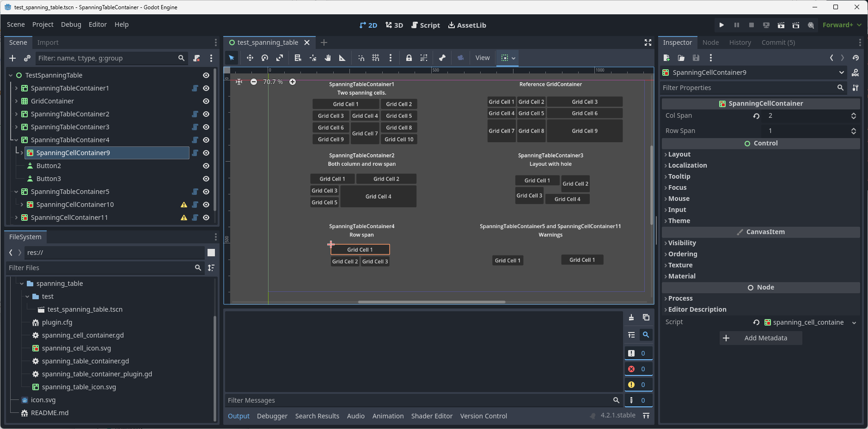Click the clear output icon
The image size is (868, 429).
click(x=631, y=317)
